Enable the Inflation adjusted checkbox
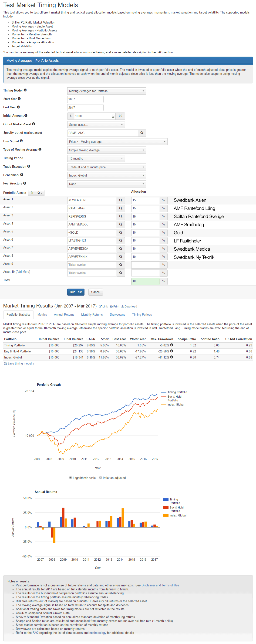The height and width of the screenshot is (644, 256). coord(100,477)
